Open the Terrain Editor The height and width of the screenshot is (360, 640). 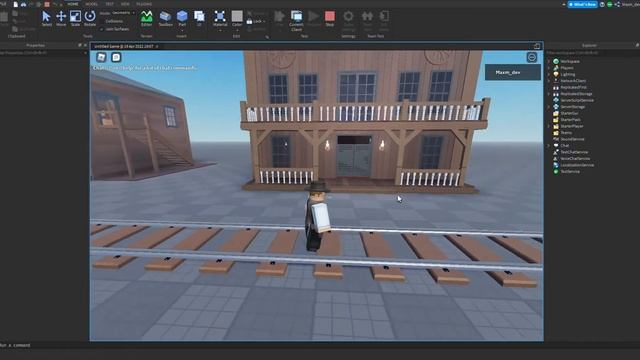tap(147, 18)
